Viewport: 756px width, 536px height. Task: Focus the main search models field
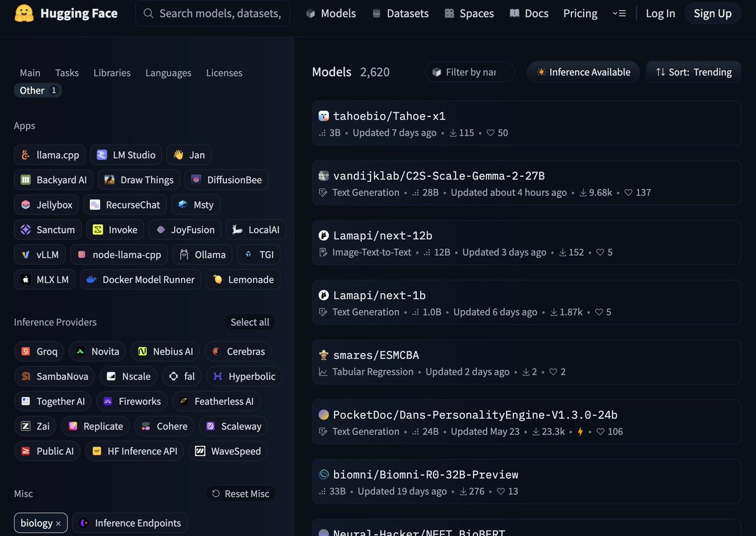pos(213,13)
